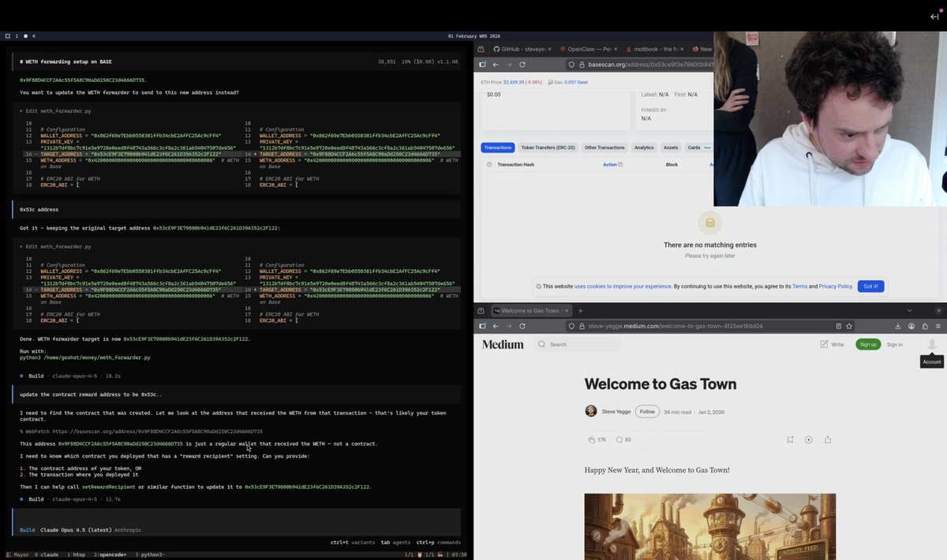Switch to OpenClaw browser tab

(x=585, y=49)
